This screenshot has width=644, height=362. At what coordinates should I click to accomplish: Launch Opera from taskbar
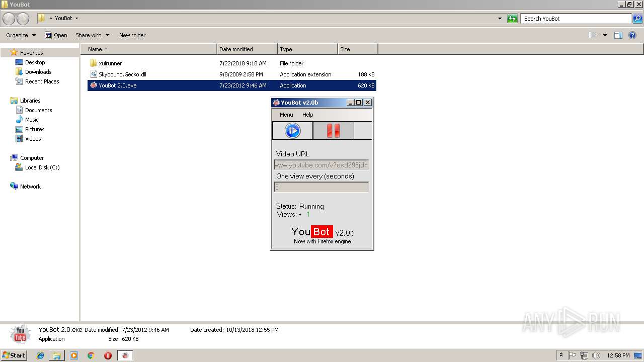point(108,355)
